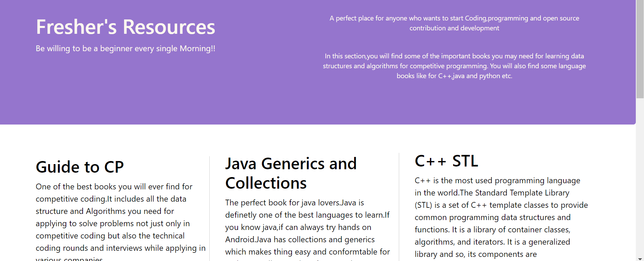Viewport: 644px width, 261px height.
Task: Click the divider between Java and C++ STL
Action: pos(399,207)
